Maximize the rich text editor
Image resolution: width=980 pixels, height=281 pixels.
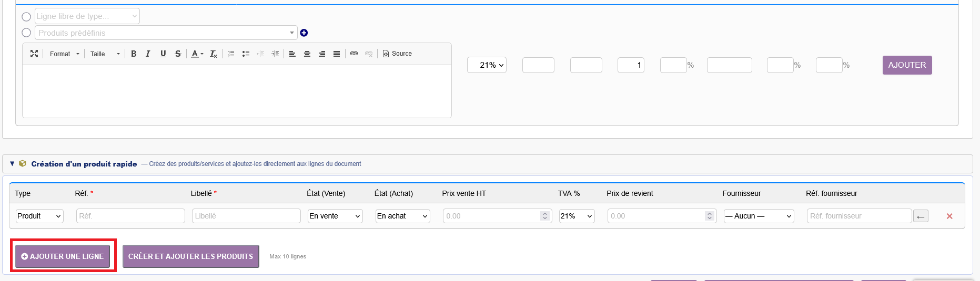34,54
